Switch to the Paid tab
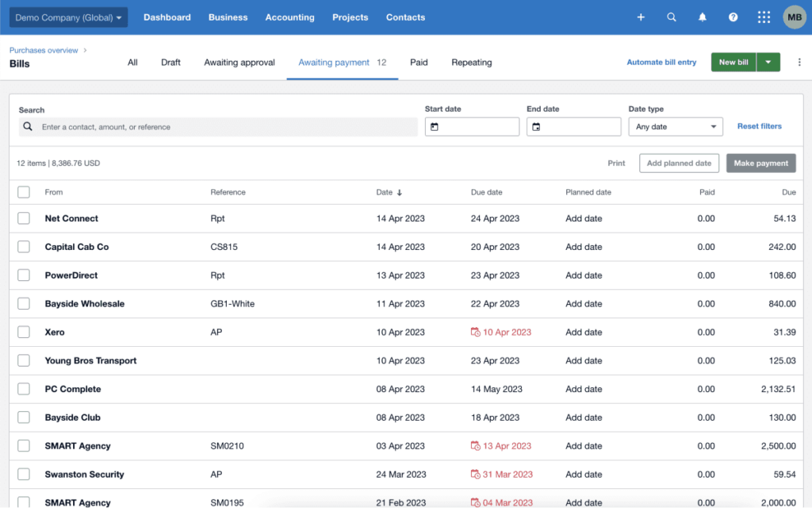Screen dimensions: 812x508 pos(419,62)
